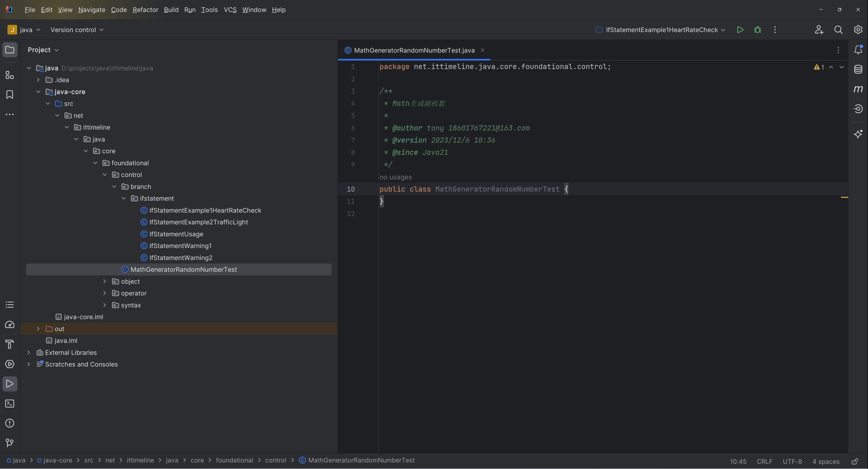The width and height of the screenshot is (868, 469).
Task: Click the 'no usages' inlay hint
Action: 396,177
